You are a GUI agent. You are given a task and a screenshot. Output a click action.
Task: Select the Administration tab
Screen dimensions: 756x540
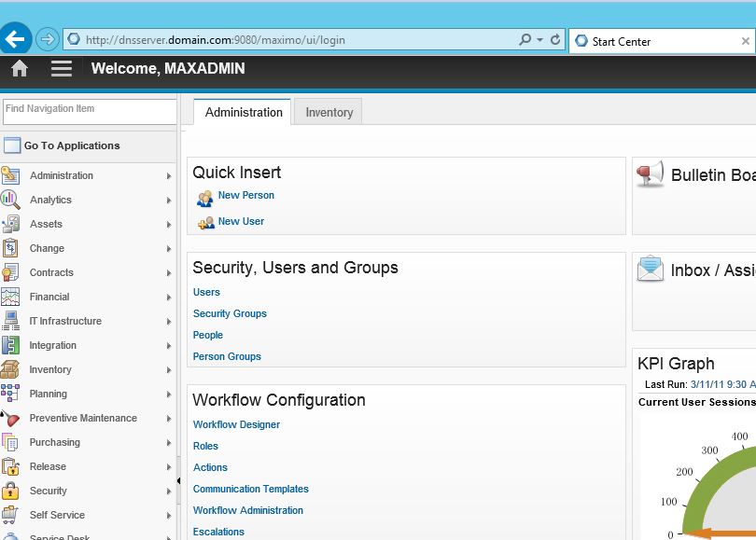(244, 112)
